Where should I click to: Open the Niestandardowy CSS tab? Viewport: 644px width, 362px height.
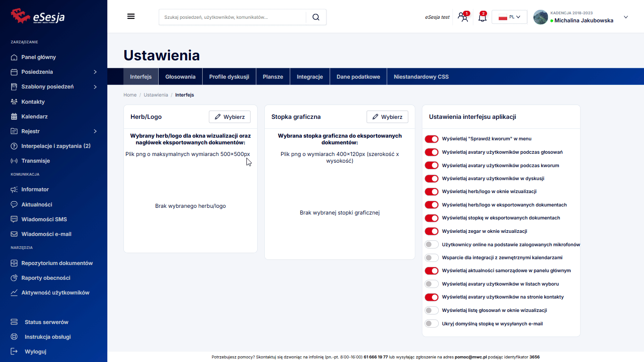pos(421,77)
